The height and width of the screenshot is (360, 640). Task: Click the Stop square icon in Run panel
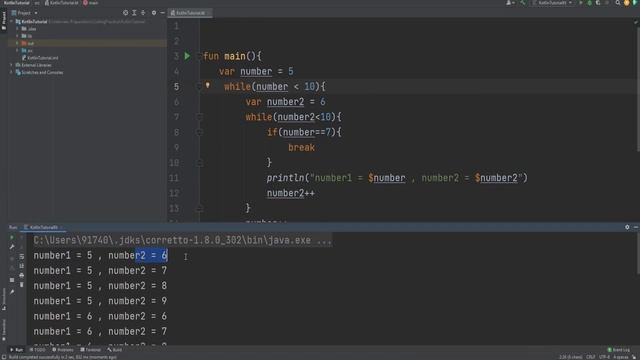pos(12,280)
